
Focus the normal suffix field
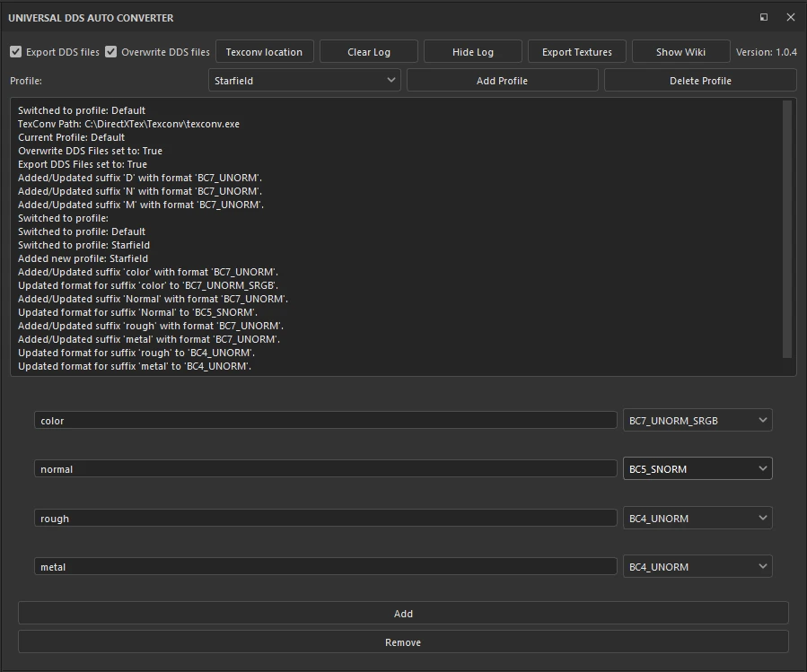(325, 468)
